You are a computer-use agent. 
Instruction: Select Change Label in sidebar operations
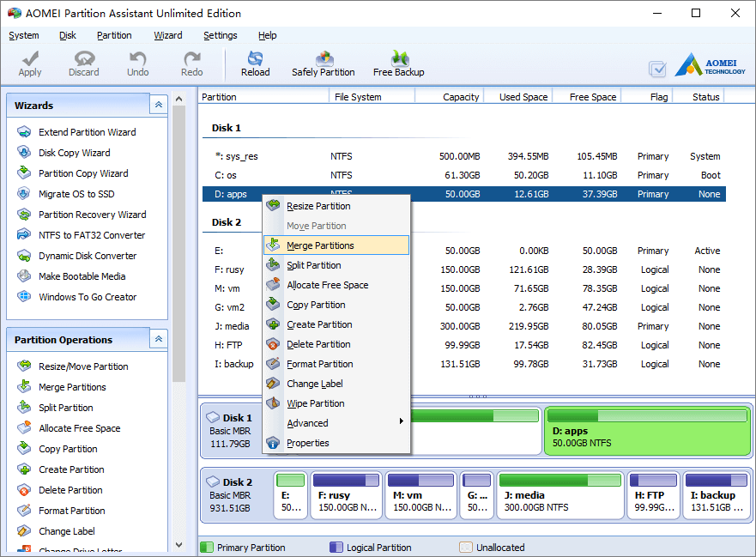(67, 531)
